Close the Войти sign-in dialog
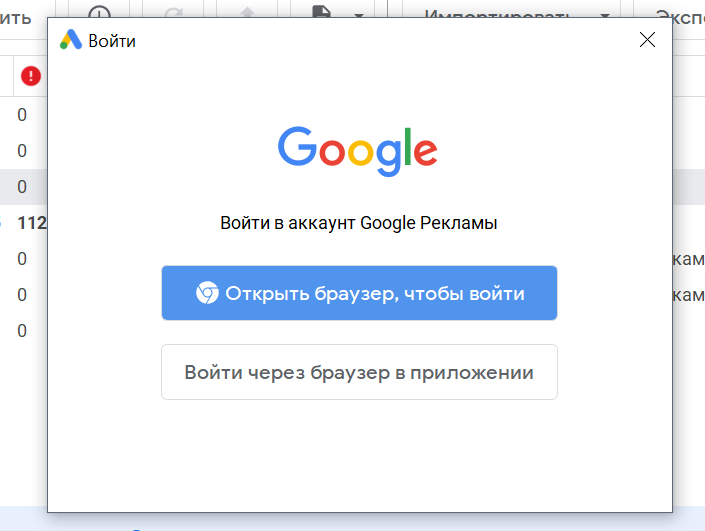The height and width of the screenshot is (531, 705). tap(647, 40)
